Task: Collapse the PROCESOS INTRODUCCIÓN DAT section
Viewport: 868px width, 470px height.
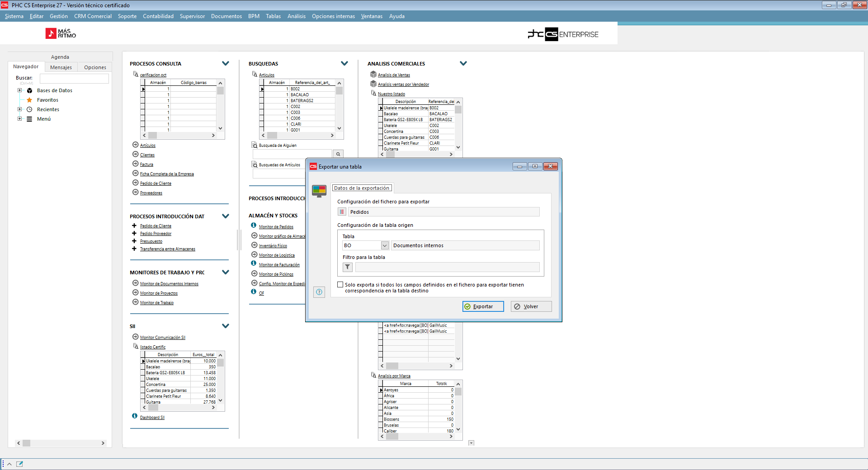Action: (226, 216)
